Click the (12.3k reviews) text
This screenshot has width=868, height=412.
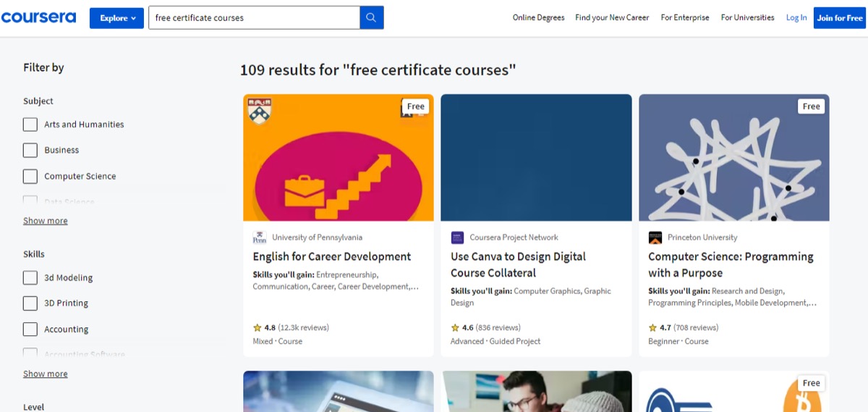tap(304, 327)
